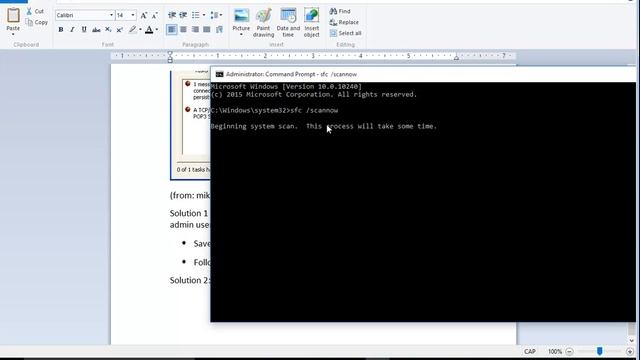Copy the selection with the Copy button
640x360 pixels.
[37, 22]
